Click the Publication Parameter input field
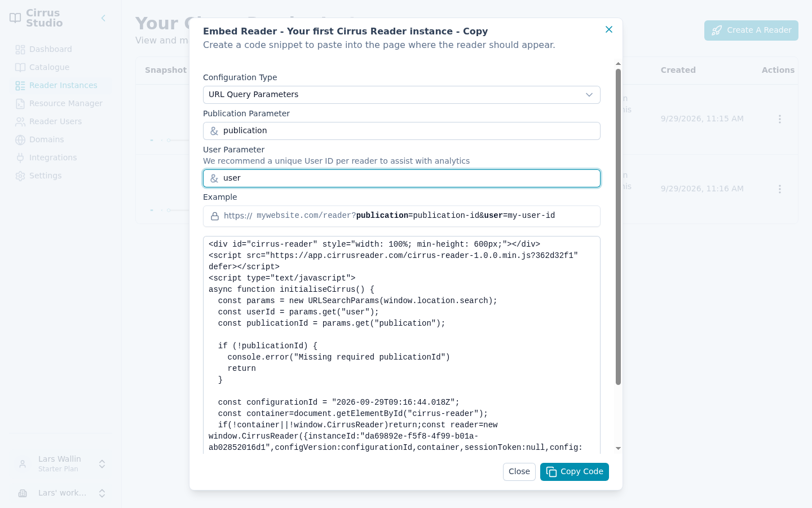 click(x=401, y=131)
